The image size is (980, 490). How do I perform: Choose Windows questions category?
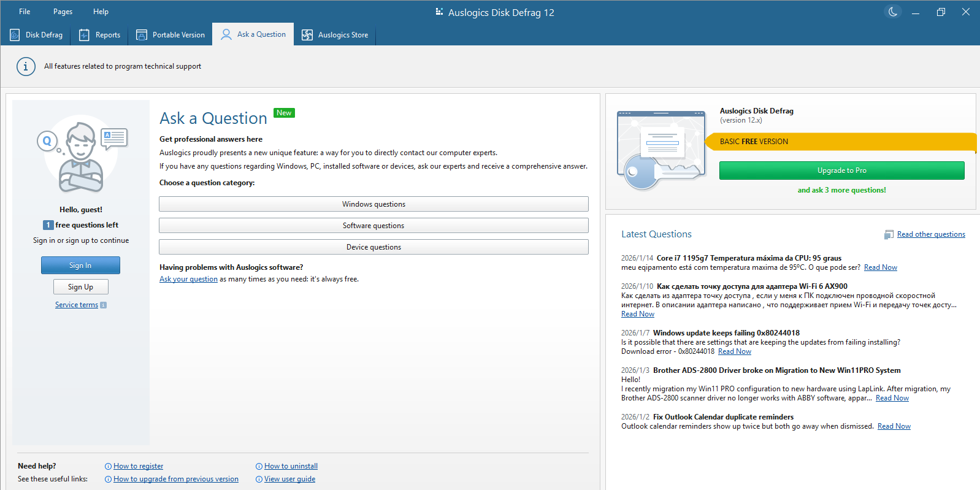(x=373, y=204)
